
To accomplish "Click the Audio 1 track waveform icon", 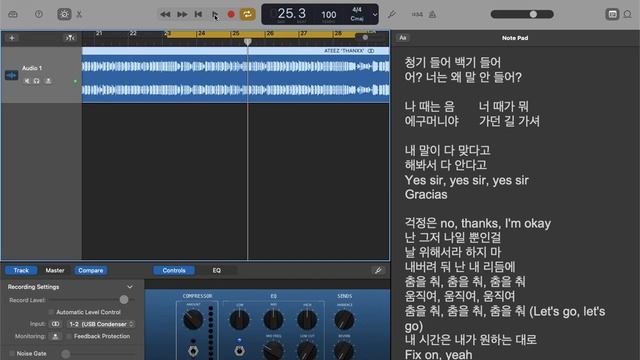I will tap(11, 75).
